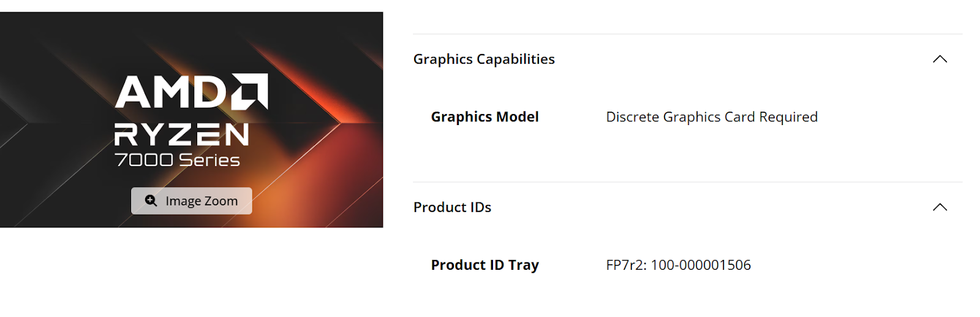Click the Product IDs section heading
The height and width of the screenshot is (317, 980).
pos(452,207)
